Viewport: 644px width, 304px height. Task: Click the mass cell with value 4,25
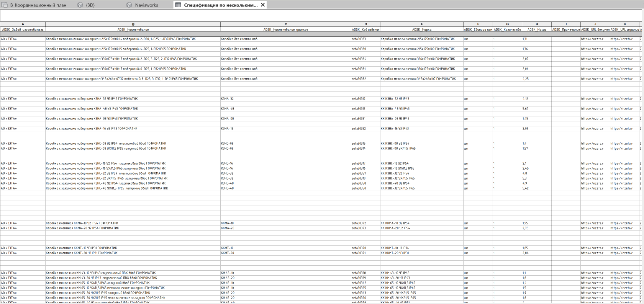526,79
